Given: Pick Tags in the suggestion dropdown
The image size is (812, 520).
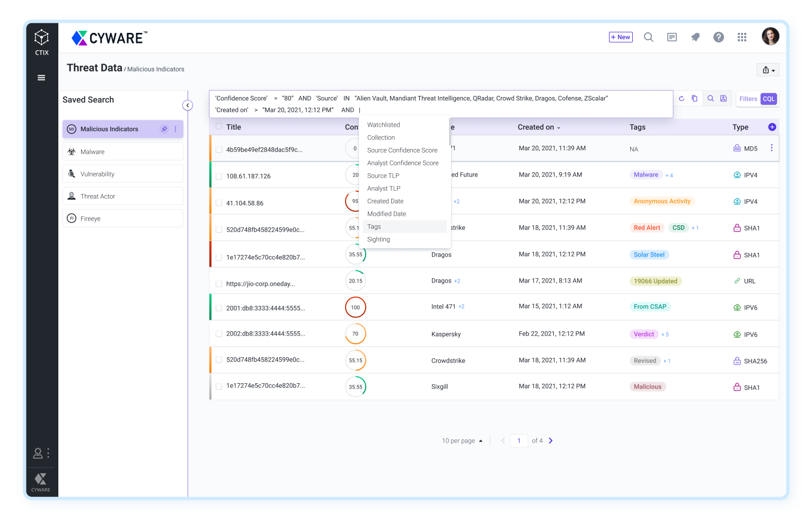Looking at the screenshot, I should click(405, 227).
